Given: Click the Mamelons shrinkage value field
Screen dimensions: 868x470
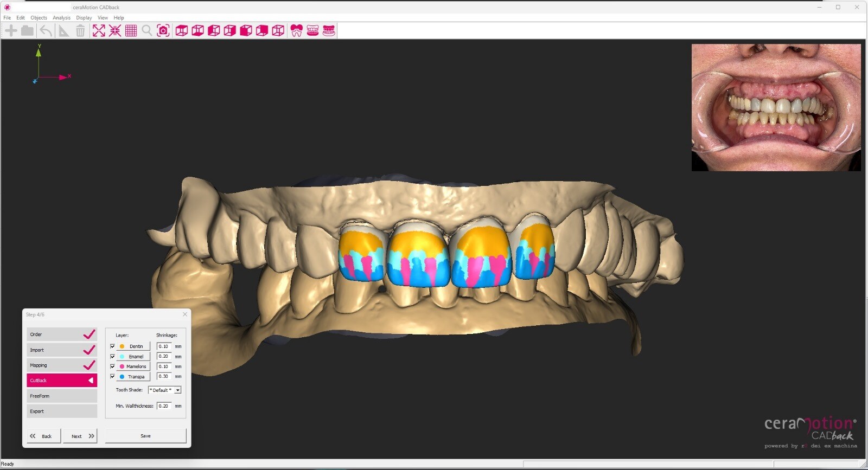Looking at the screenshot, I should 164,366.
